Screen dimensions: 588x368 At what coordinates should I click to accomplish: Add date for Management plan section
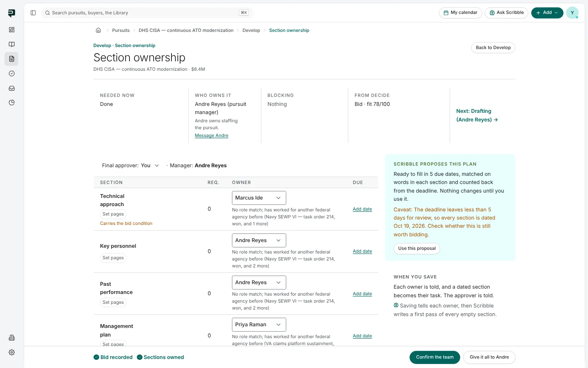pos(362,336)
